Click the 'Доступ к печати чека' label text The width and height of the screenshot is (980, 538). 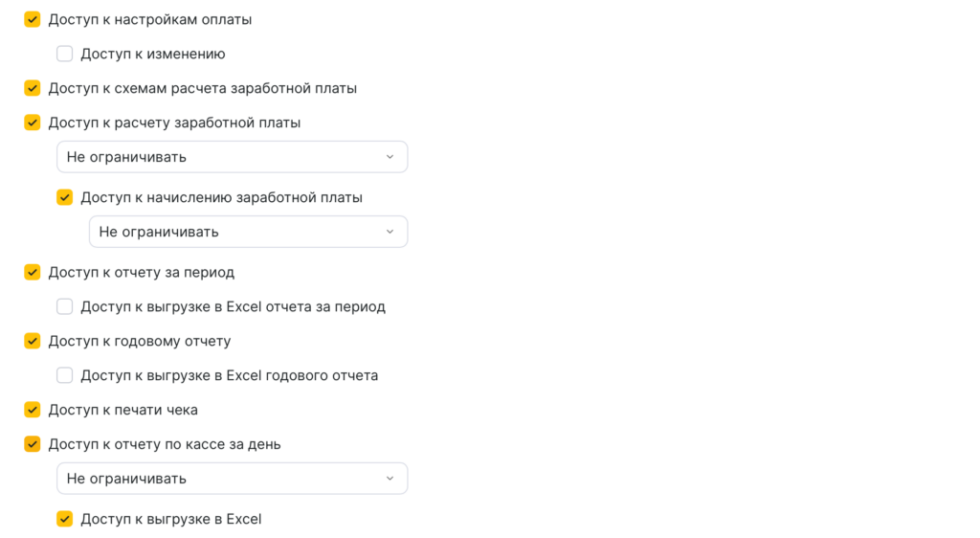(123, 410)
